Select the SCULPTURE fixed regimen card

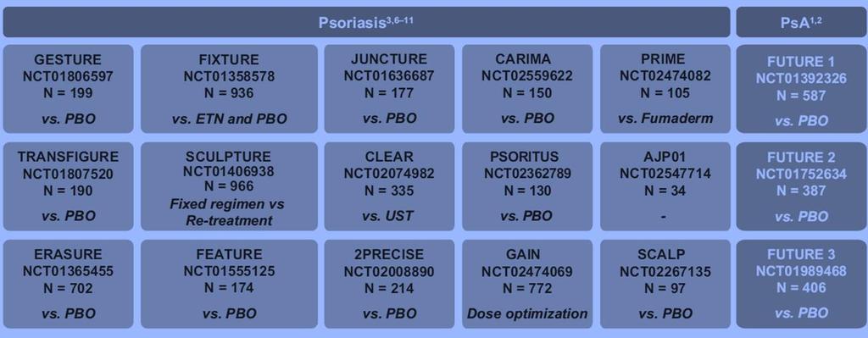(229, 186)
